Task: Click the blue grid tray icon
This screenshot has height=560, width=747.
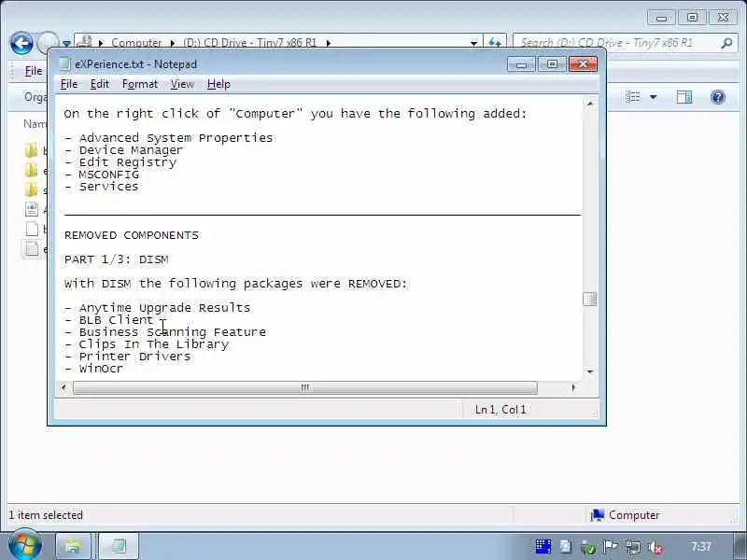Action: pos(543,547)
